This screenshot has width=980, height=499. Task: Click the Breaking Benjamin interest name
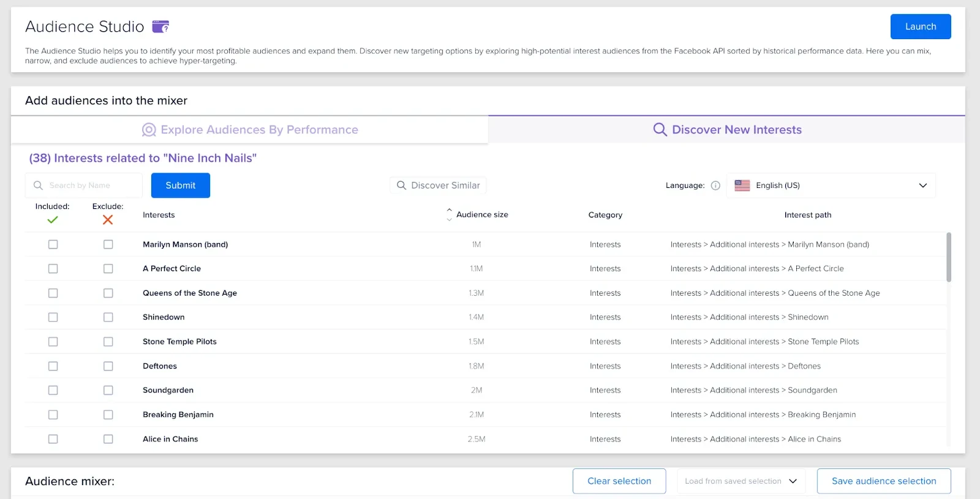(178, 415)
